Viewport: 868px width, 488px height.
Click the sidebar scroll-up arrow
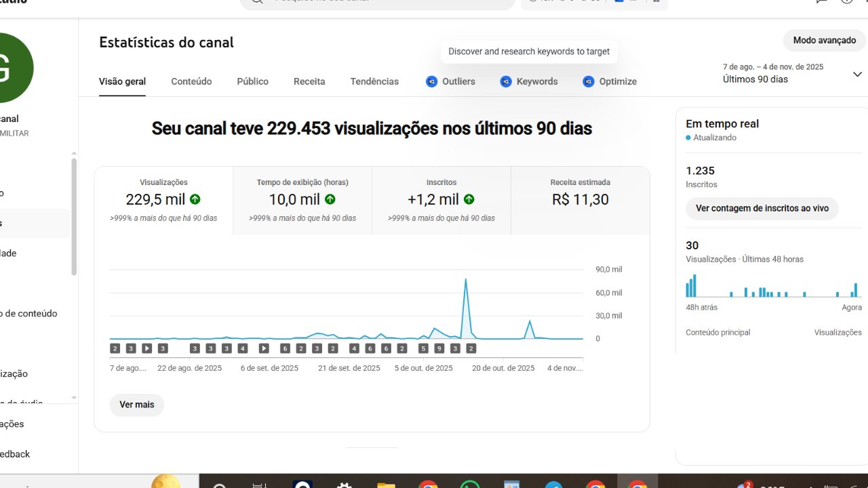74,153
